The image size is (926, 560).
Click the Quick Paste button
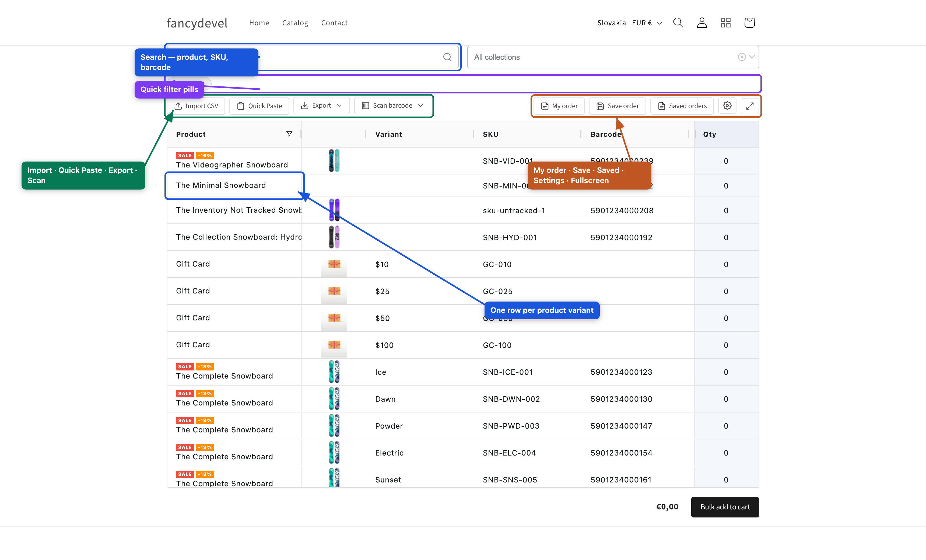259,106
